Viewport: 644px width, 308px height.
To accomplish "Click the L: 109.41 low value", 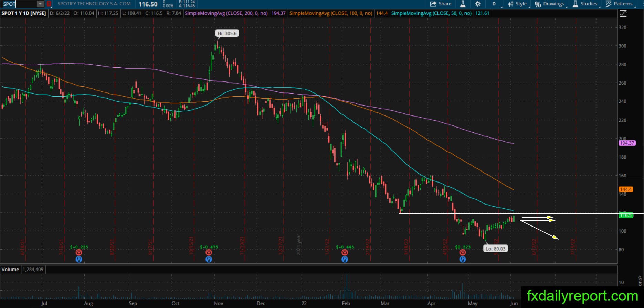I will tap(132, 13).
